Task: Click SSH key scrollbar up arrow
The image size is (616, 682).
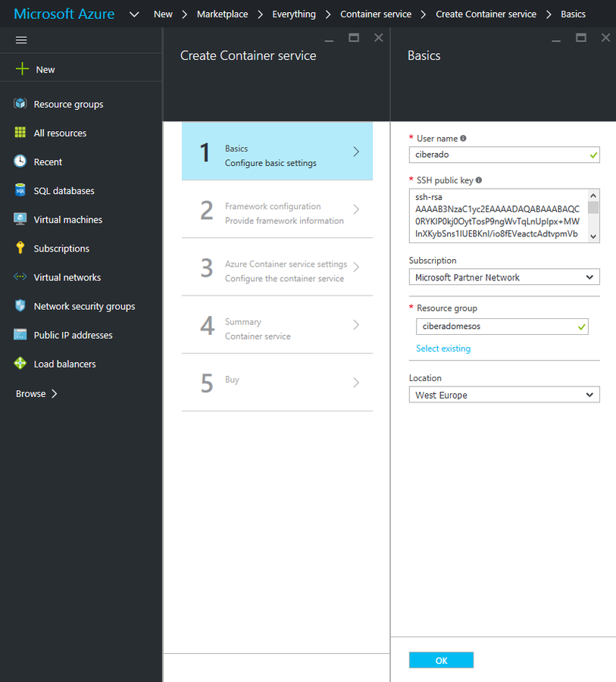Action: [x=593, y=196]
